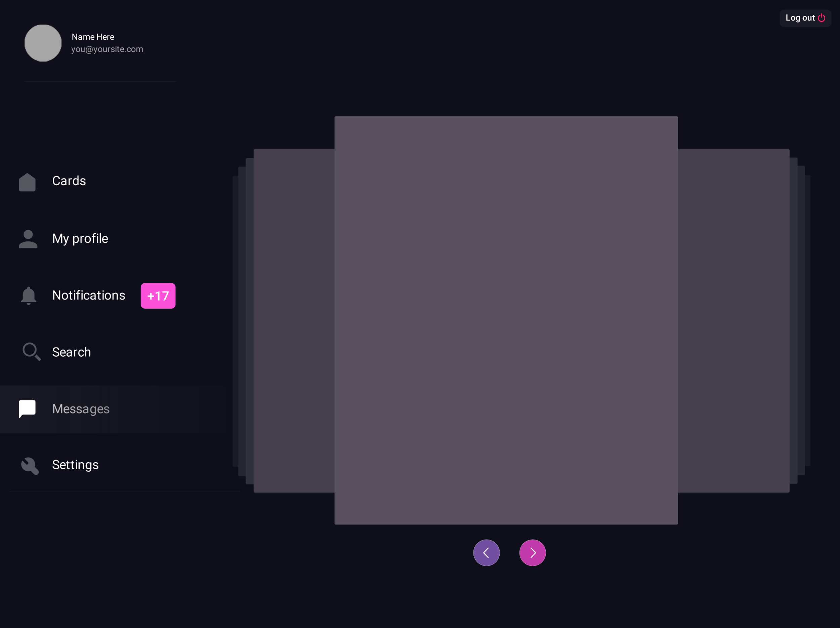This screenshot has height=628, width=840.
Task: Open the Cards menu item
Action: (x=69, y=181)
